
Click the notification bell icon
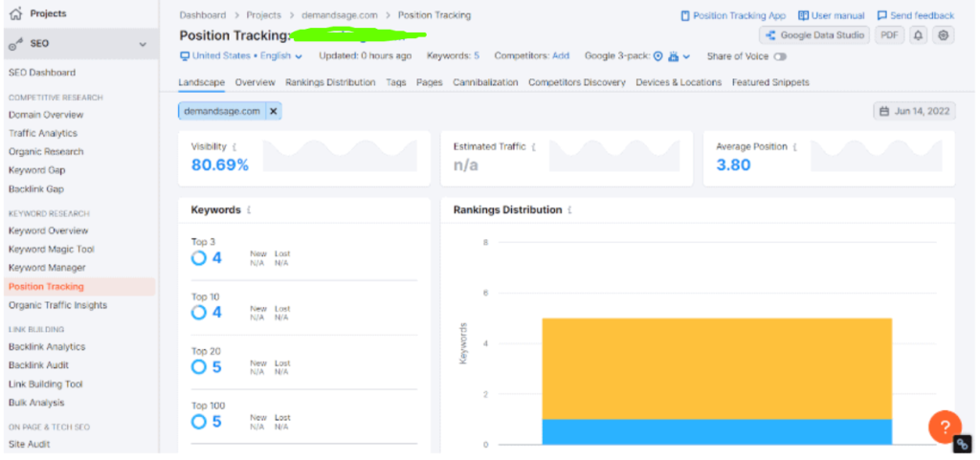click(x=918, y=35)
